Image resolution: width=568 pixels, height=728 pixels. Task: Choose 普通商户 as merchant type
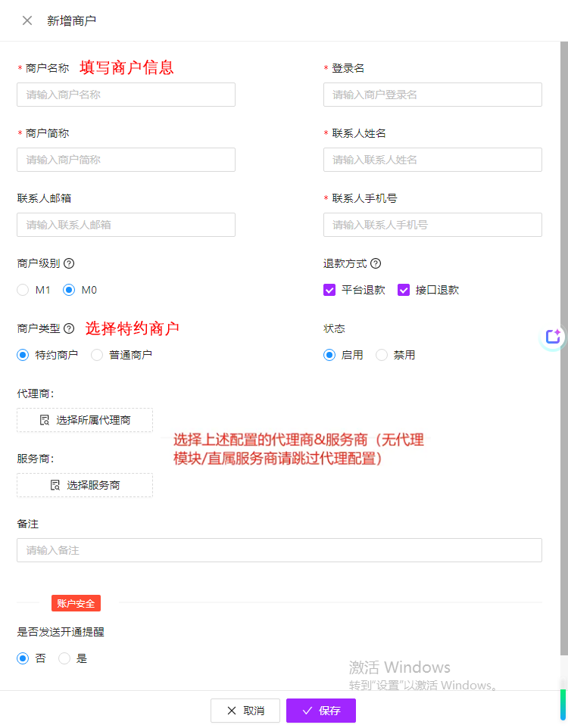(x=97, y=355)
